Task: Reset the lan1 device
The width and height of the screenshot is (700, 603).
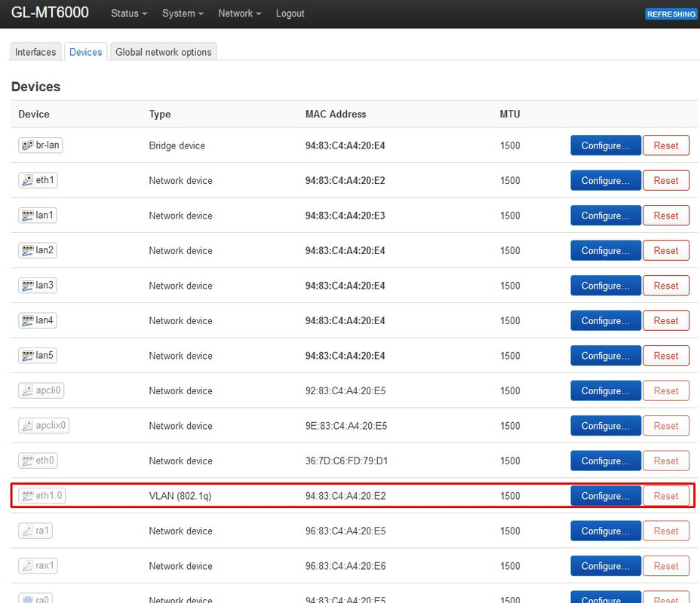Action: coord(666,216)
